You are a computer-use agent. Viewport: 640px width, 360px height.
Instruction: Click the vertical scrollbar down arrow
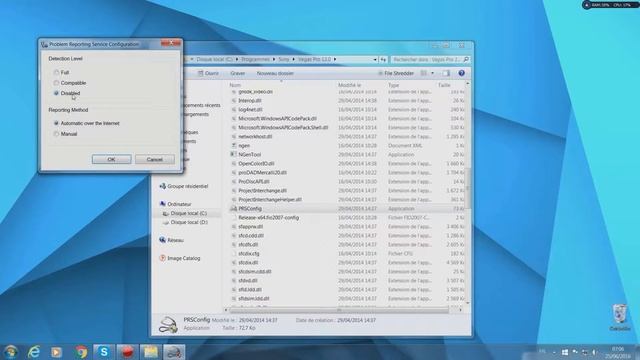tap(468, 302)
